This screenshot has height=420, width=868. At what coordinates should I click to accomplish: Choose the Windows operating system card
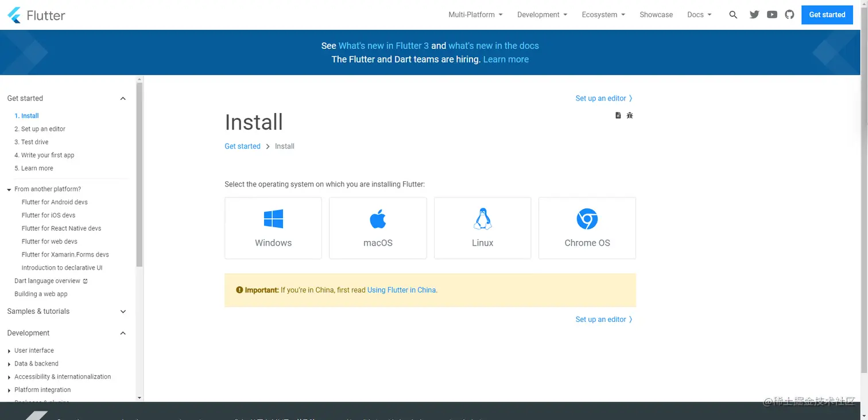pos(273,228)
